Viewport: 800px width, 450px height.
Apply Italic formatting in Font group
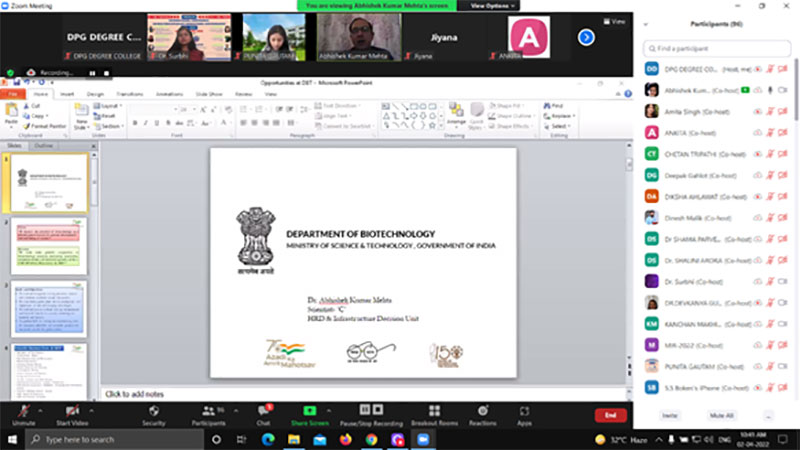point(146,123)
